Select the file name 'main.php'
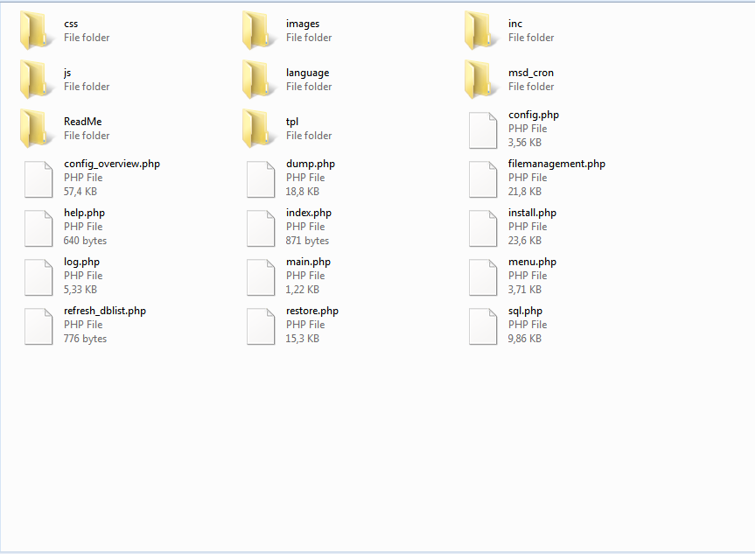Viewport: 756px width, 554px height. pos(308,263)
